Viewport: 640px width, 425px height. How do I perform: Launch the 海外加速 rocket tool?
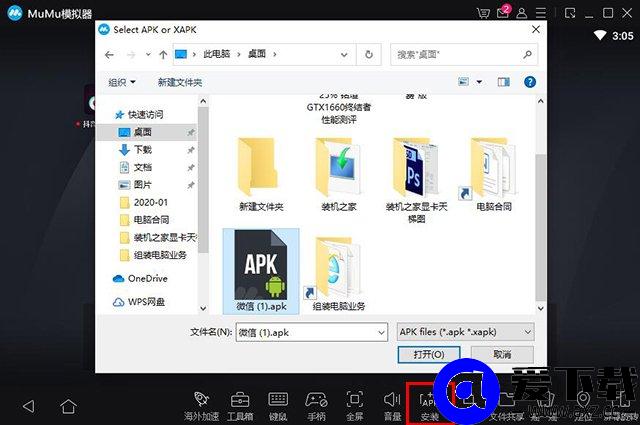coord(201,406)
